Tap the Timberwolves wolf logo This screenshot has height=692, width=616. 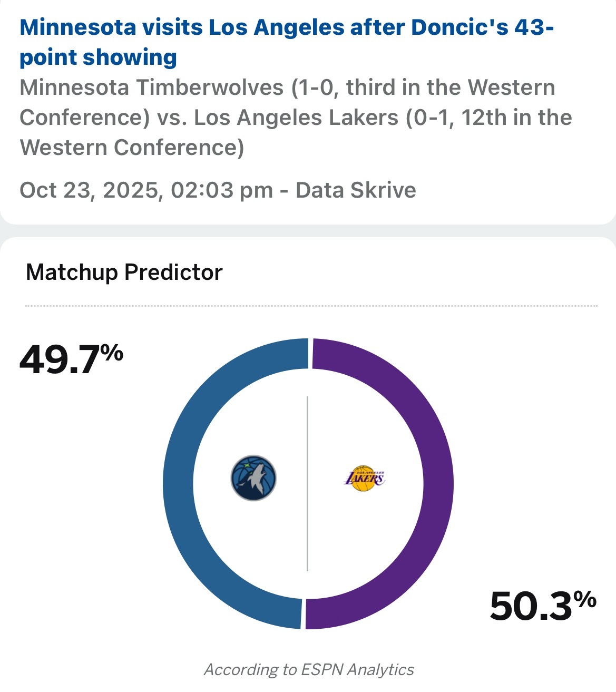click(253, 478)
